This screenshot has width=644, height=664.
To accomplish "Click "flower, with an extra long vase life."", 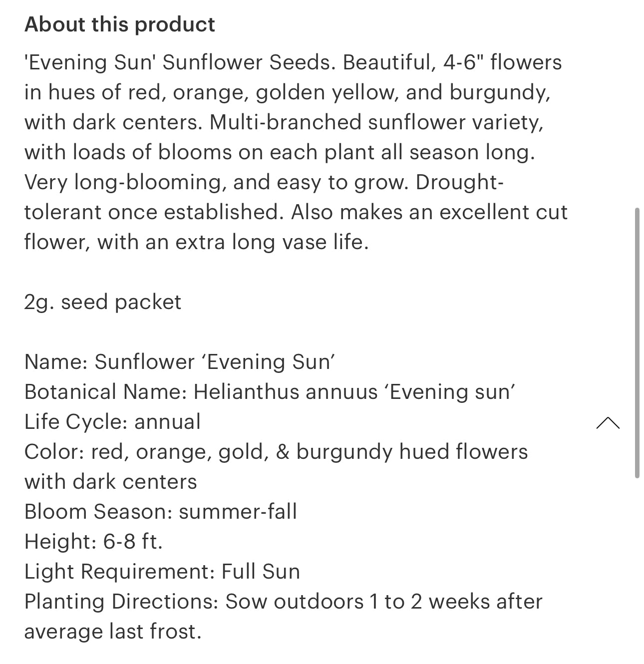I will point(196,242).
